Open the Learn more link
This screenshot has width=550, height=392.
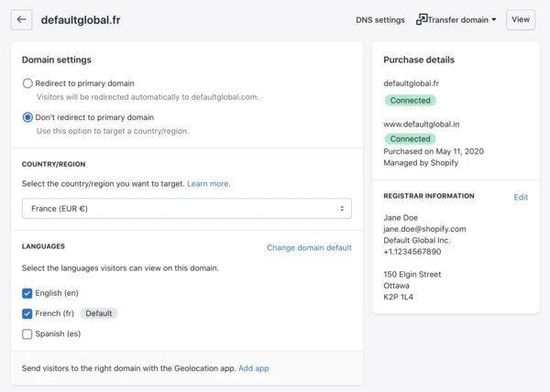coord(209,184)
